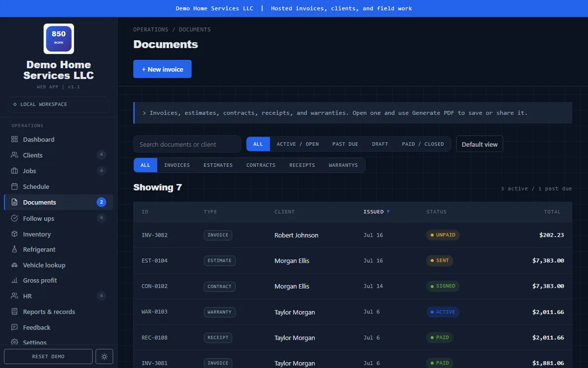The height and width of the screenshot is (368, 588).
Task: Click the Reset Demo button
Action: click(x=48, y=357)
